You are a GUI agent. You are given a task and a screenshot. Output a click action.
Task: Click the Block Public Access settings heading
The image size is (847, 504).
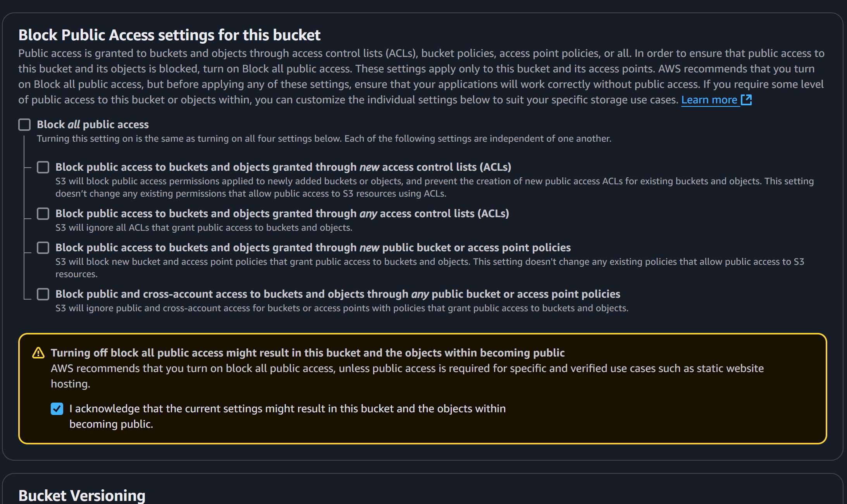(x=169, y=35)
